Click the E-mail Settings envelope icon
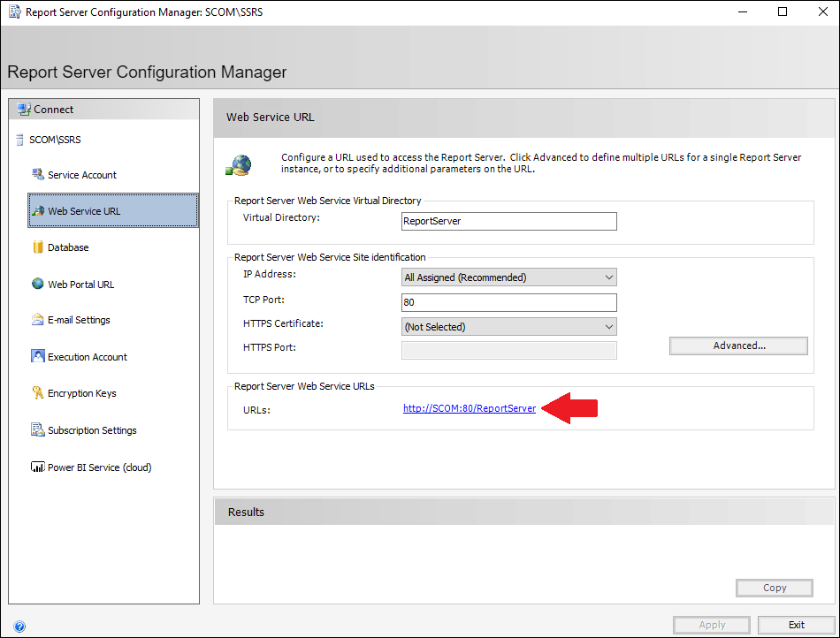840x638 pixels. 37,320
